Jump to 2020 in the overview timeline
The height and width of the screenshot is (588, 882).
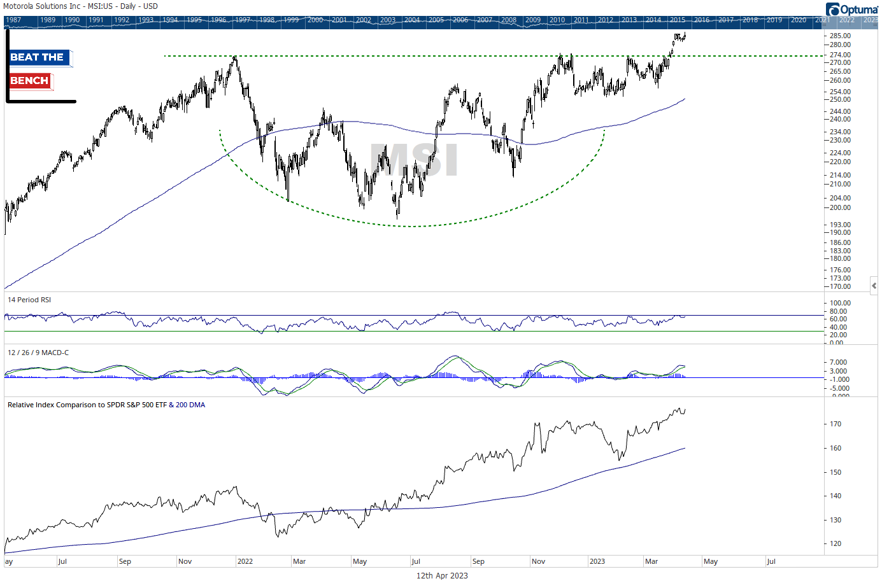tap(799, 20)
